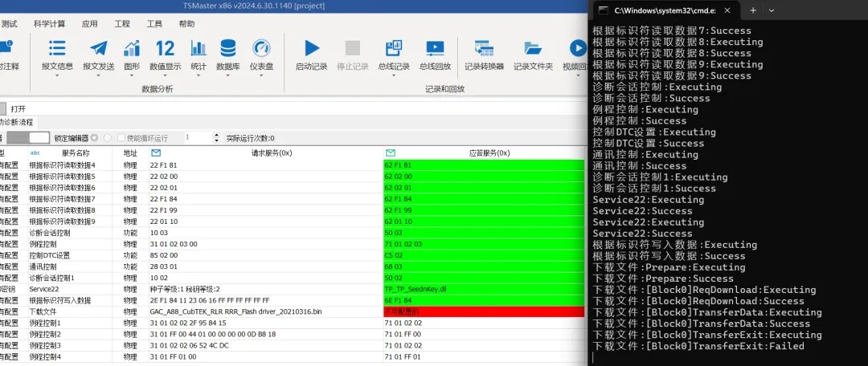This screenshot has height=366, width=868.
Task: Open the 仪表盘 dashboard gauge tool
Action: pyautogui.click(x=261, y=55)
